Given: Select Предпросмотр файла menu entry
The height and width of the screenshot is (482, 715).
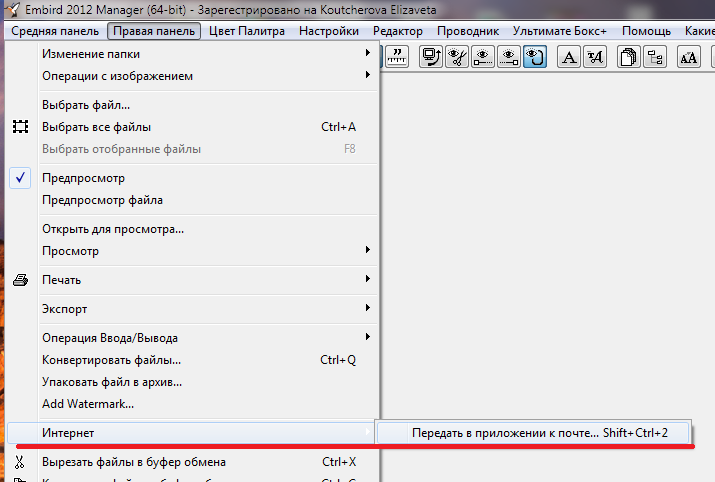Looking at the screenshot, I should tap(192, 200).
